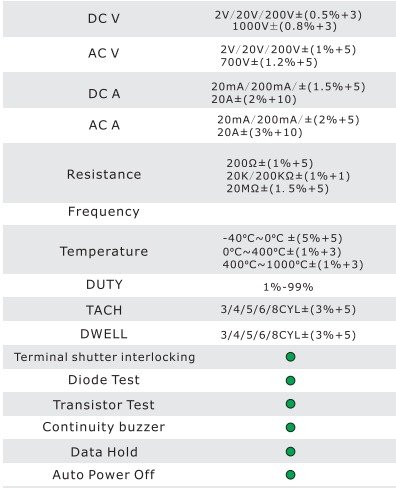Click the Continuity buzzer green indicator
This screenshot has height=488, width=396.
[x=290, y=427]
